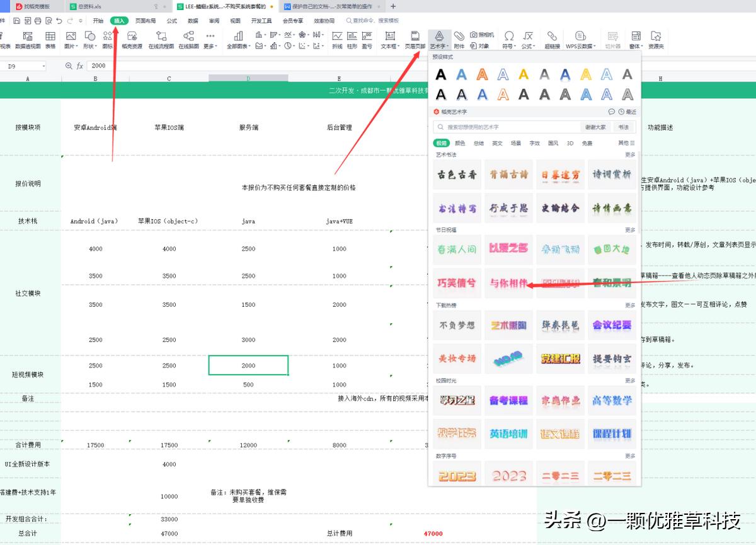756x545 pixels.
Task: Open the Name Box dropdown showing D9
Action: pyautogui.click(x=44, y=65)
